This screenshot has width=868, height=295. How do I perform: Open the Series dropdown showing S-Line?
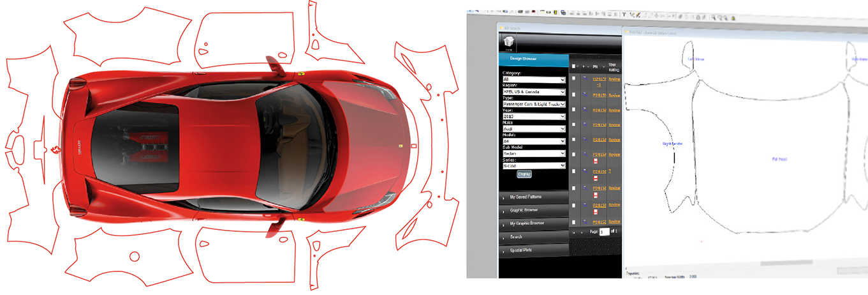point(534,165)
